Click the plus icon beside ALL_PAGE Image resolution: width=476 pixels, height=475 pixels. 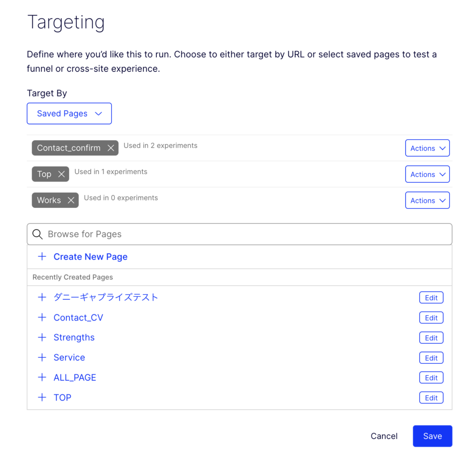click(x=42, y=377)
